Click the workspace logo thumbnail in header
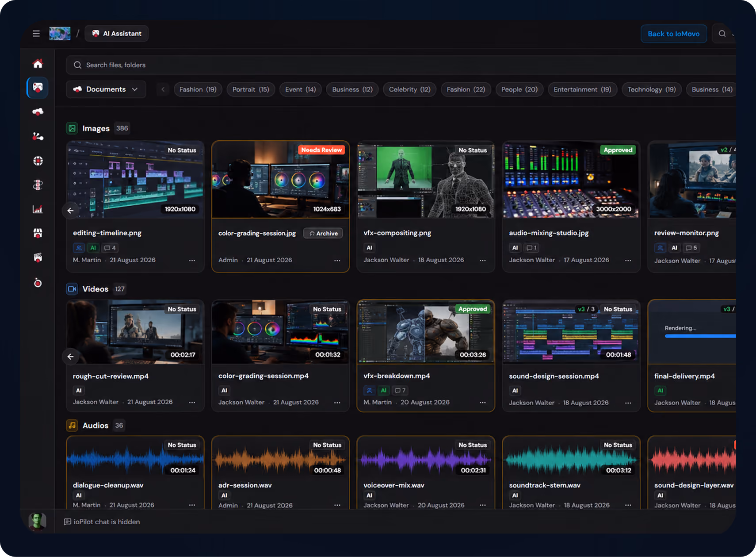This screenshot has height=557, width=756. click(60, 34)
